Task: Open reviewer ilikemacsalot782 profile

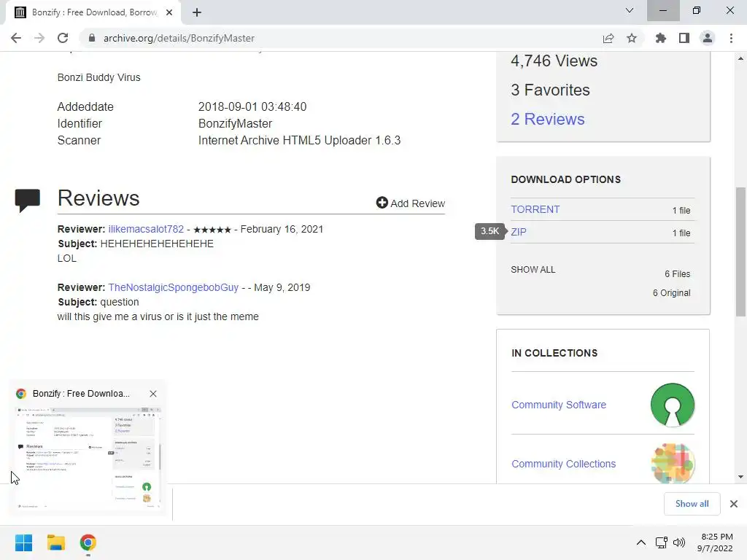Action: [x=146, y=229]
